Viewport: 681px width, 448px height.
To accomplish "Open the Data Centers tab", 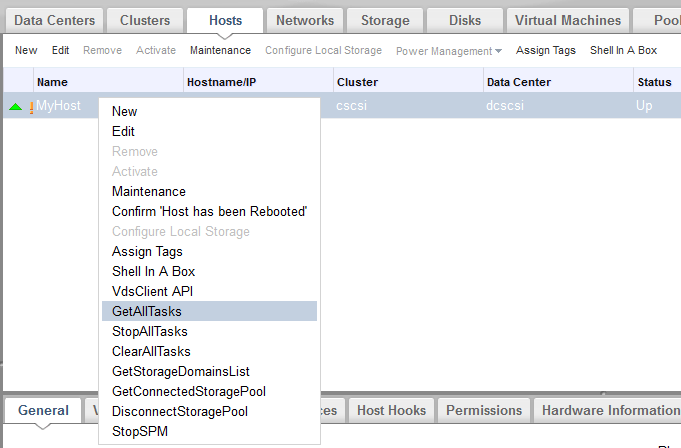I will 55,20.
